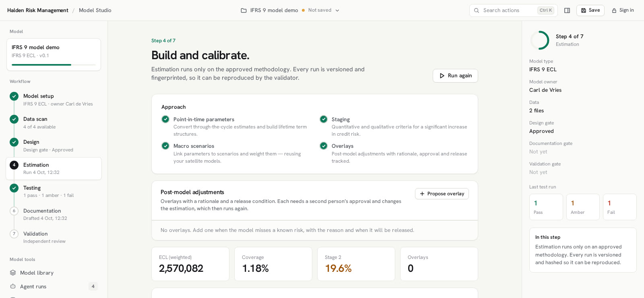Click Propose overlay button
The height and width of the screenshot is (298, 644).
click(442, 194)
